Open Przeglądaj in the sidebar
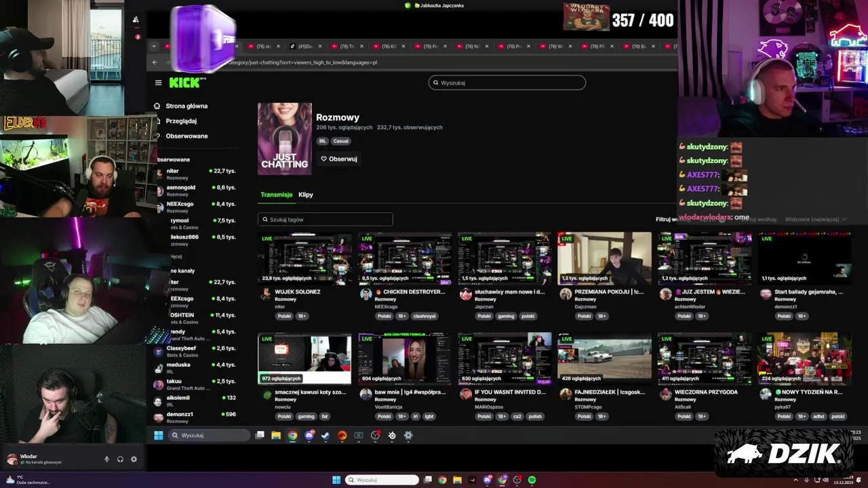 (181, 121)
